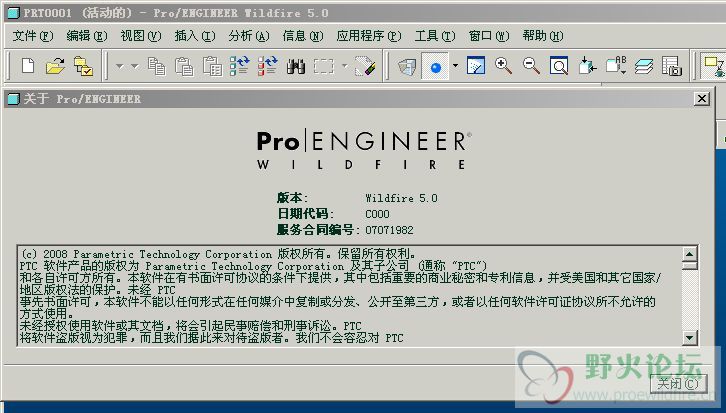Image resolution: width=726 pixels, height=413 pixels.
Task: Click the set working directory icon
Action: 83,66
